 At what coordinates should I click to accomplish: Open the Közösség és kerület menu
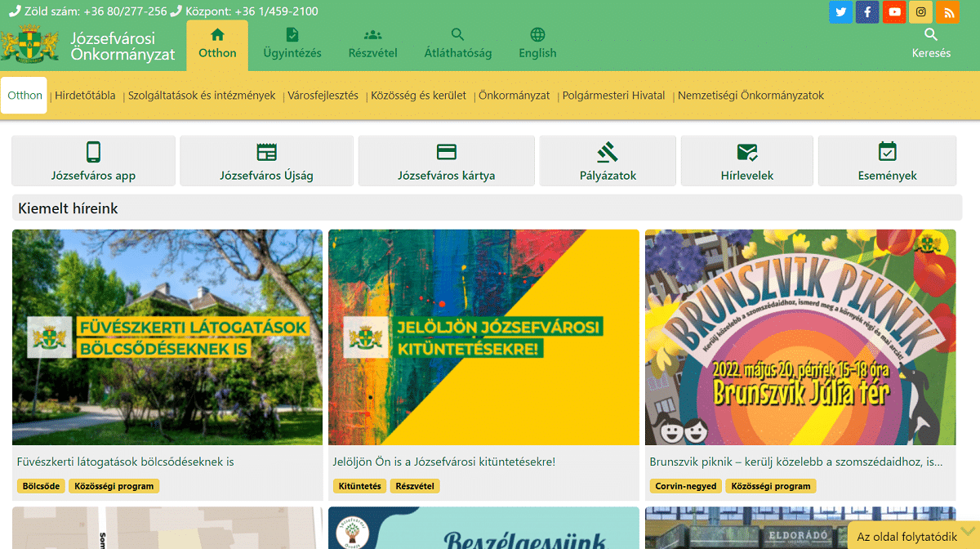point(418,96)
